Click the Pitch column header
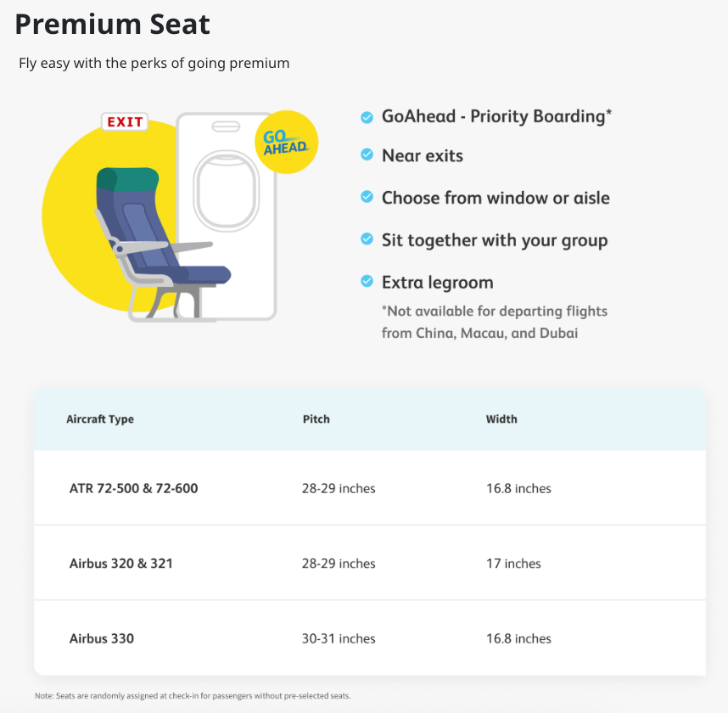 [x=316, y=419]
